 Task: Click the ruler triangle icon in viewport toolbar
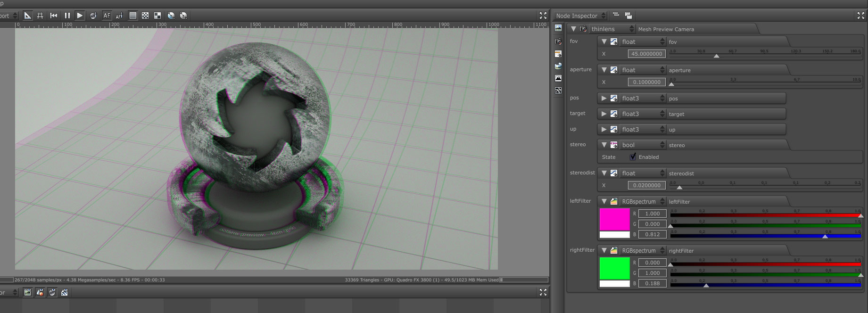pyautogui.click(x=28, y=16)
